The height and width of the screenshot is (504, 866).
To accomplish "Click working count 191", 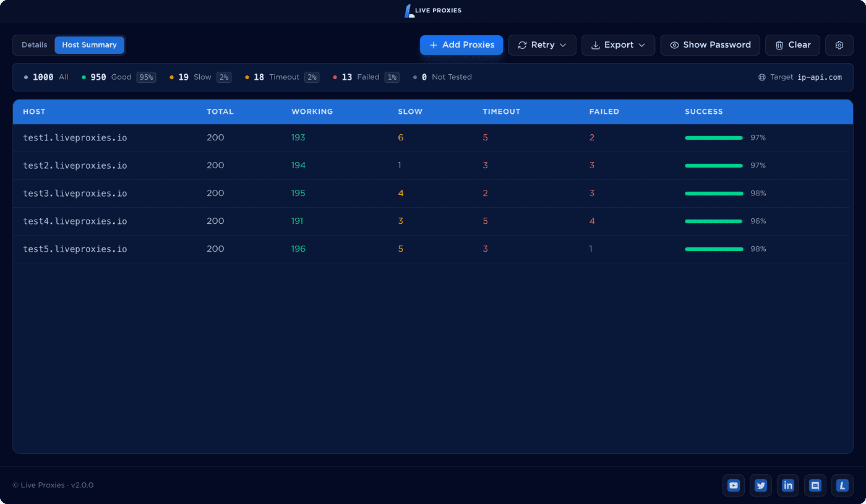I will (298, 221).
